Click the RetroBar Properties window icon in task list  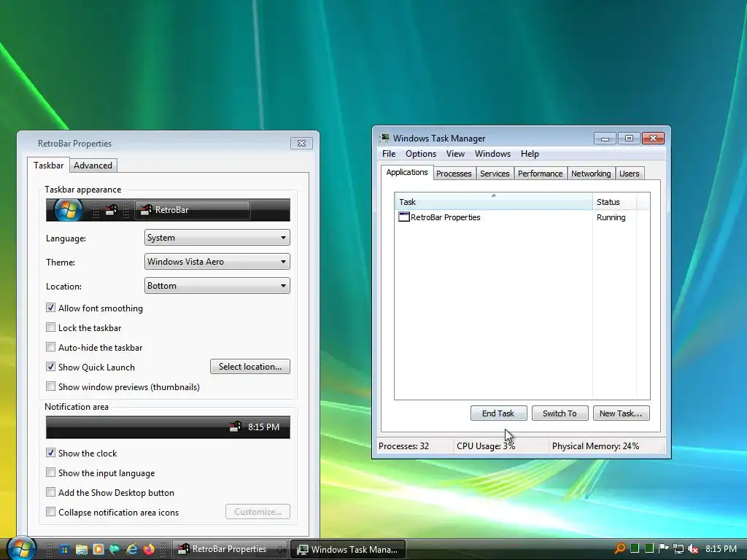point(404,217)
